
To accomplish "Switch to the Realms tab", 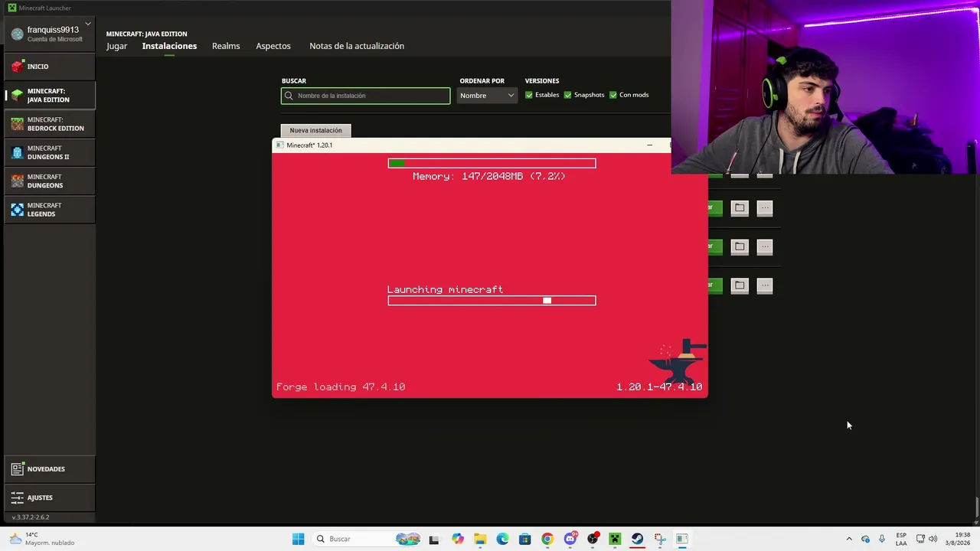I will [226, 46].
